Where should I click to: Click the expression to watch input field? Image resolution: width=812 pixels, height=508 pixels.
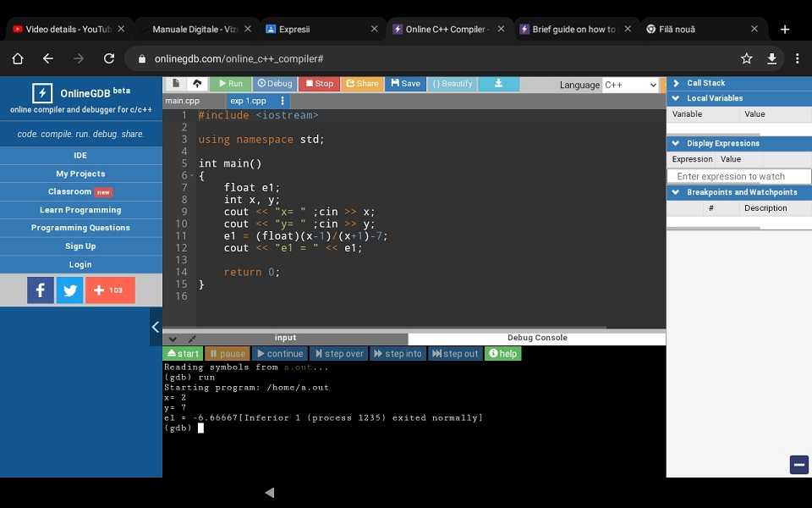pos(738,176)
